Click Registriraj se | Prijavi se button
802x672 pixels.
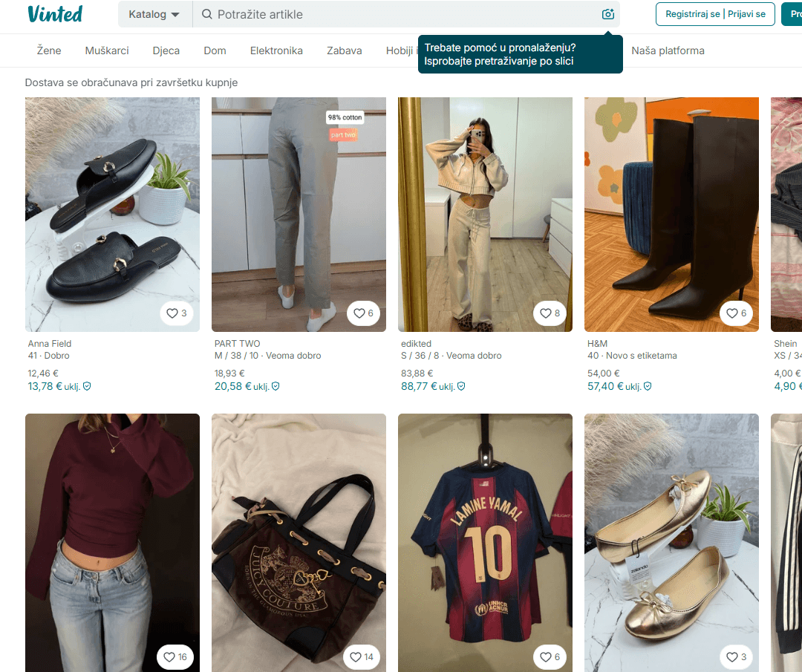click(x=715, y=14)
